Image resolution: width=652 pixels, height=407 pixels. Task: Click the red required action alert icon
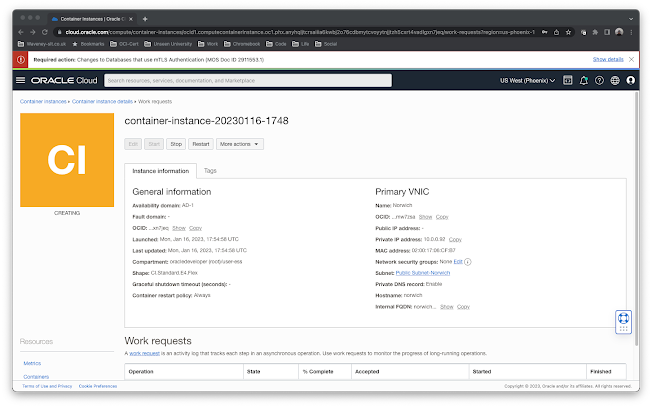[x=20, y=59]
